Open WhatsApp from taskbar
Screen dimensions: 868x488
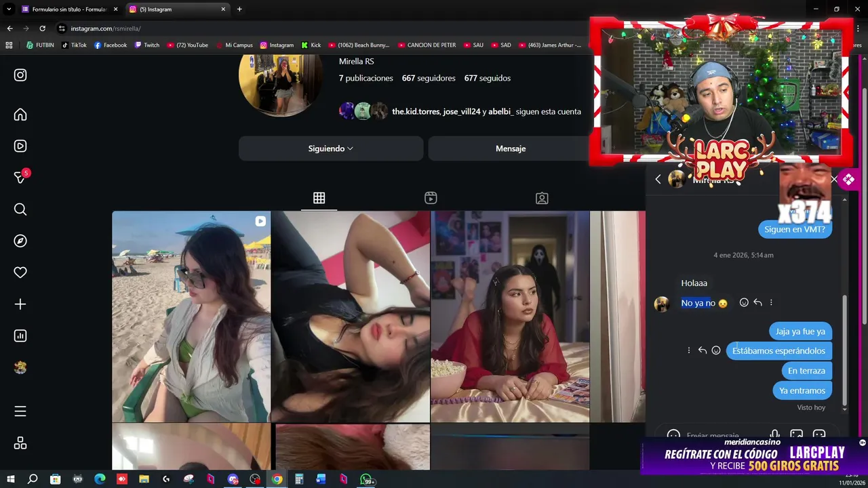tap(366, 480)
